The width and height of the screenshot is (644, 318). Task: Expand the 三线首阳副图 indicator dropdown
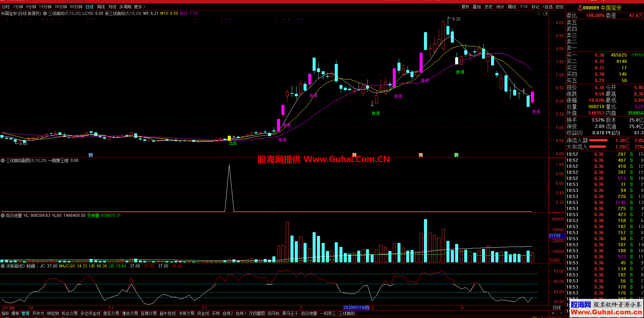tap(3, 161)
